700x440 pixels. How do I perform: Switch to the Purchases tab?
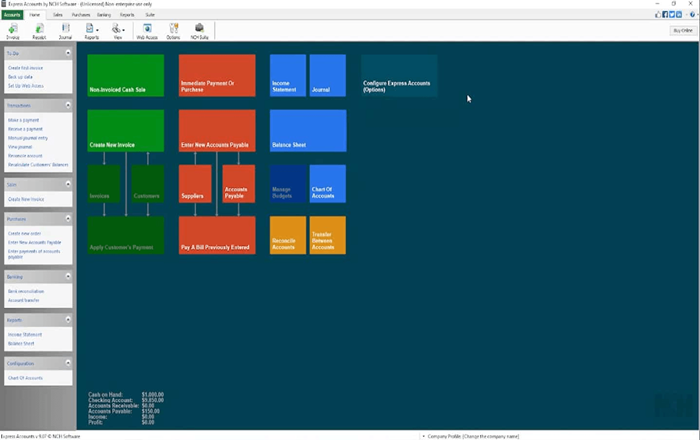tap(81, 15)
